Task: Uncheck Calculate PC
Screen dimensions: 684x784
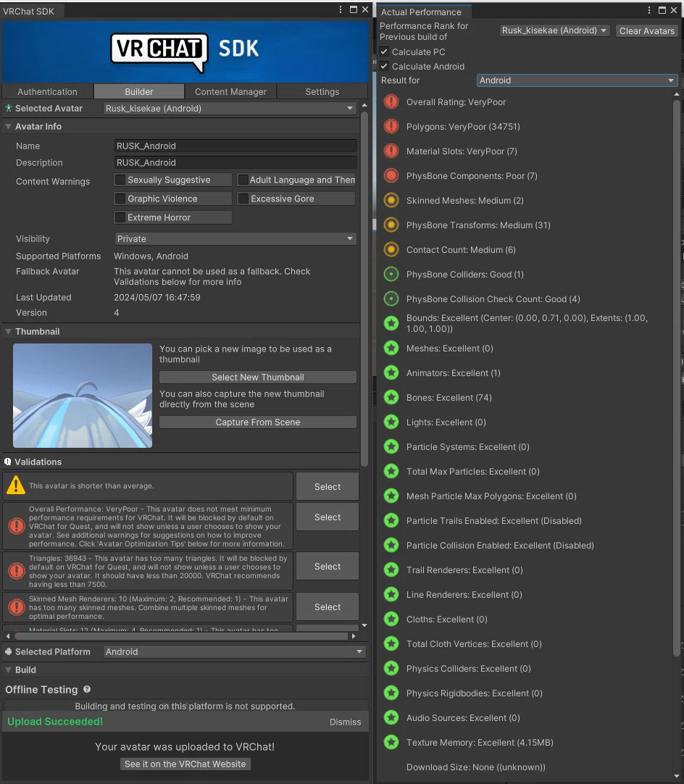Action: pyautogui.click(x=384, y=51)
